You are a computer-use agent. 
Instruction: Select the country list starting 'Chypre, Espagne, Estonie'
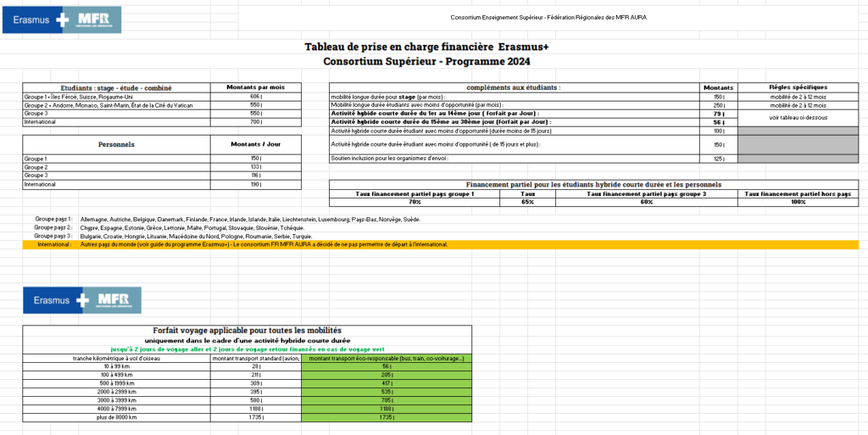tap(192, 227)
